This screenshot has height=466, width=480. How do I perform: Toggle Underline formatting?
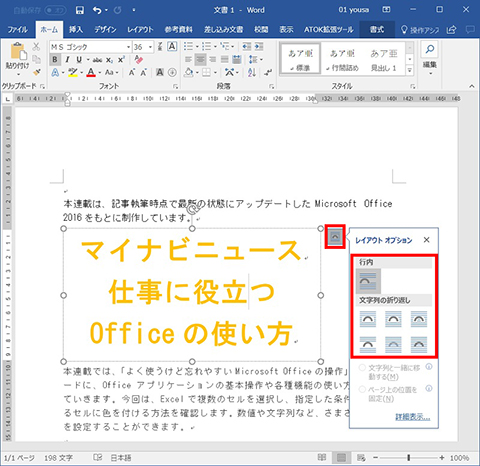pos(79,60)
